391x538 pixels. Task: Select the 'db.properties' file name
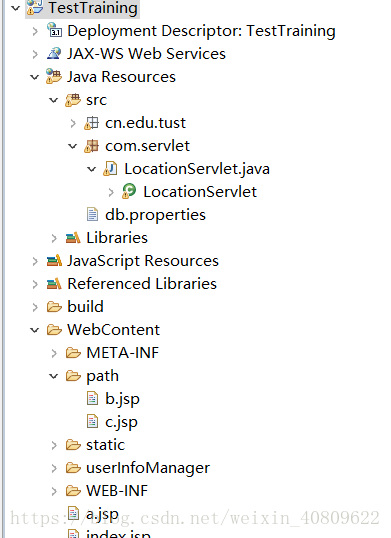(155, 215)
